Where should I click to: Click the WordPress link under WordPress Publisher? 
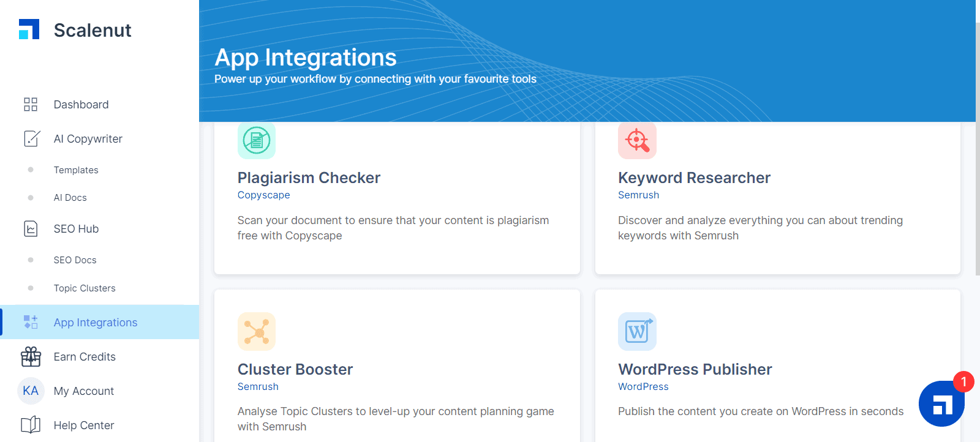tap(643, 387)
